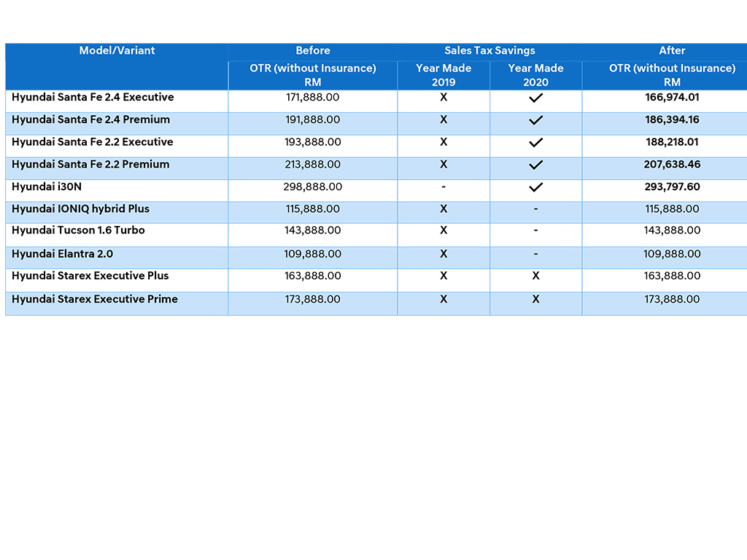The height and width of the screenshot is (560, 747).
Task: Click the 2020 checkmark for Santa Fe 2.2 Premium
Action: tap(535, 165)
